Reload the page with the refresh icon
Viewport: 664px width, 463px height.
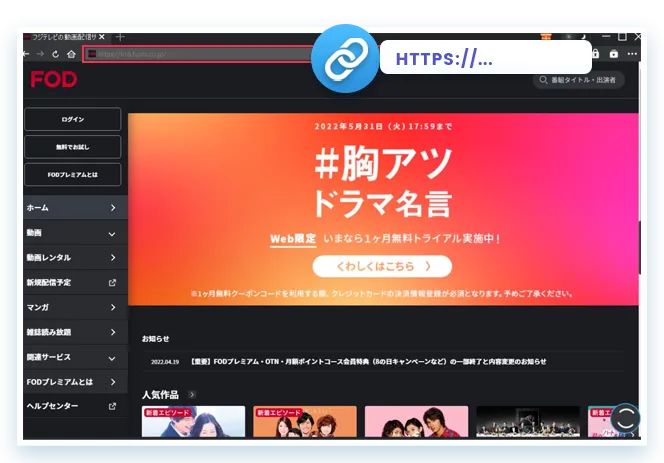(x=55, y=54)
